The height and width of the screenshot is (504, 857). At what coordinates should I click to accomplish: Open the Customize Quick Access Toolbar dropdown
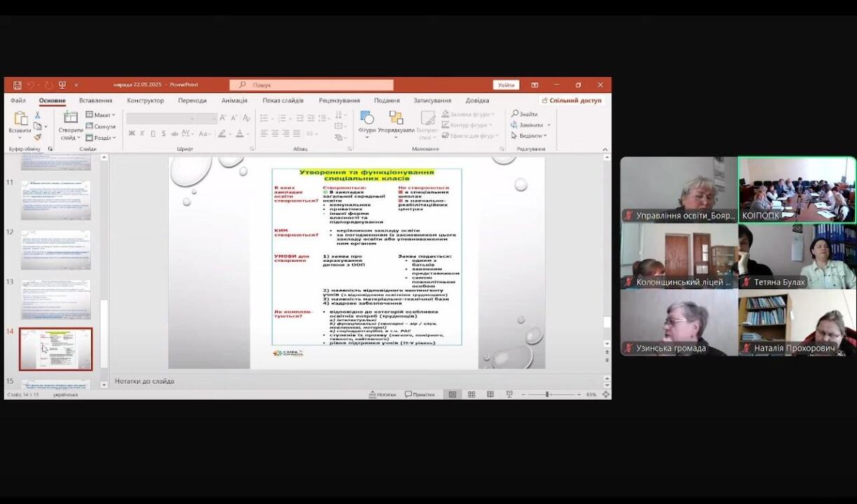pyautogui.click(x=76, y=85)
